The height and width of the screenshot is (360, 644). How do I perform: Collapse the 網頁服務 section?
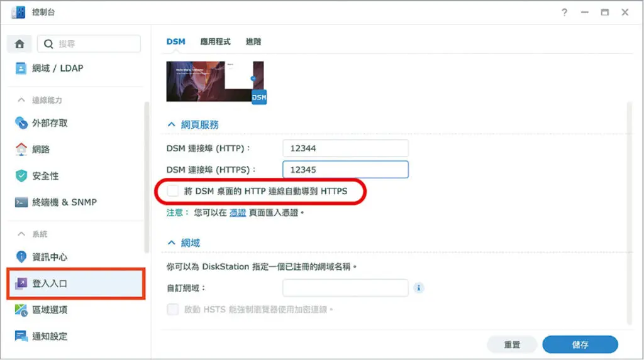tap(171, 124)
